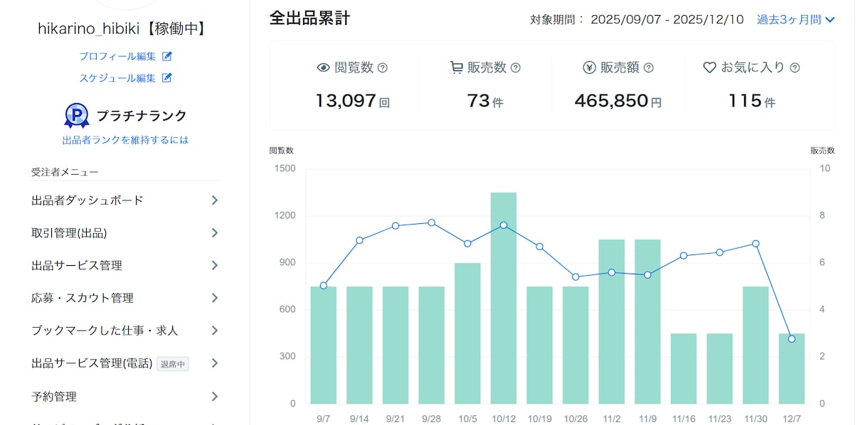Expand the 出品者ダッシュボード chevron
The height and width of the screenshot is (425, 868).
click(214, 200)
